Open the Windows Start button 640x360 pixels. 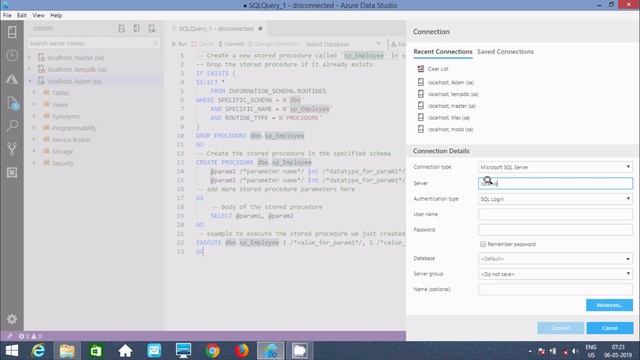coord(12,351)
